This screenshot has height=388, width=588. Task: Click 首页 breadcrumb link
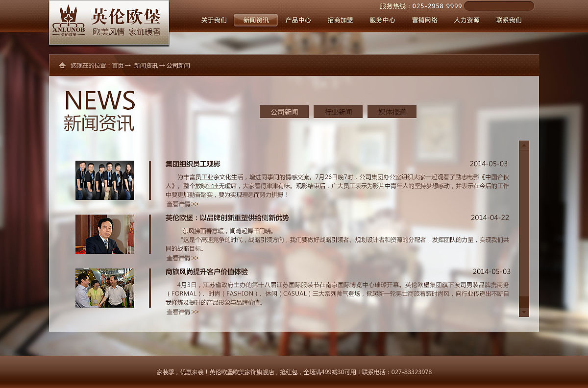pyautogui.click(x=118, y=65)
